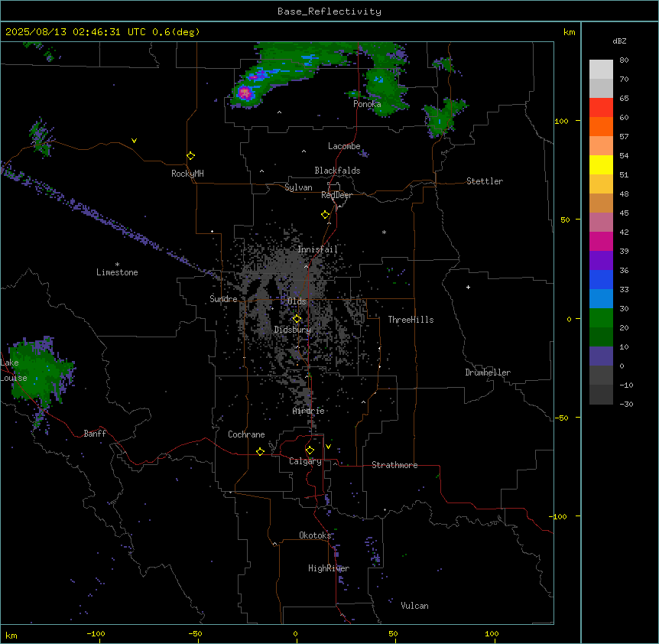
Task: Click the Sundre city label
Action: tap(223, 299)
